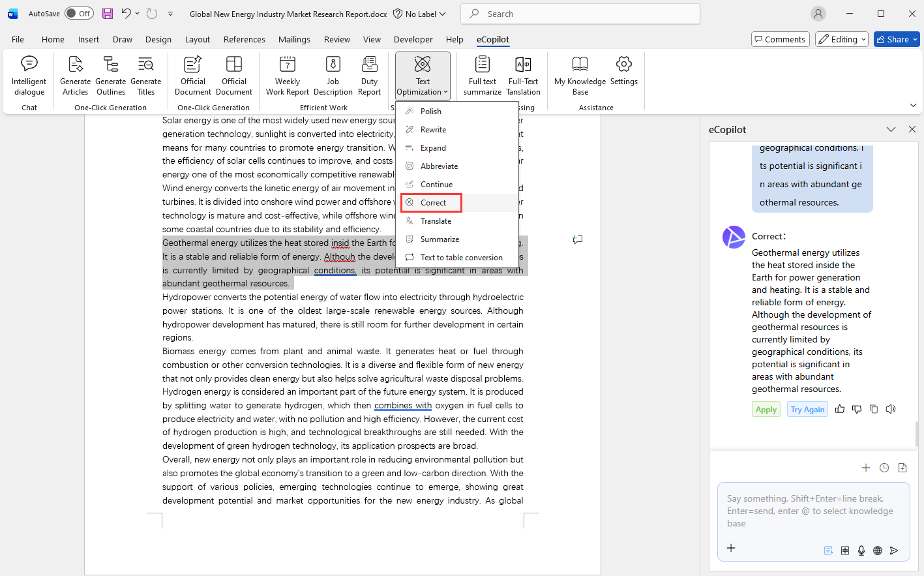Select Correct from the optimization menu
The height and width of the screenshot is (576, 924).
point(433,203)
